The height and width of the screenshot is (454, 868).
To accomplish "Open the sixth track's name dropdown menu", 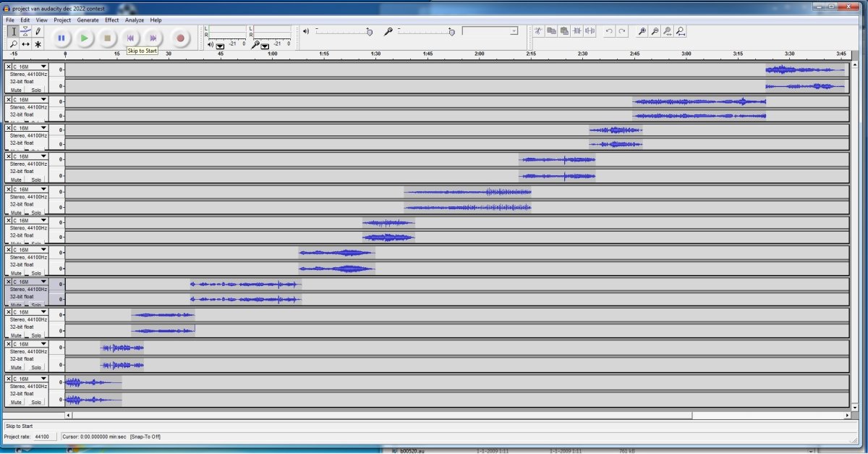I will 30,221.
